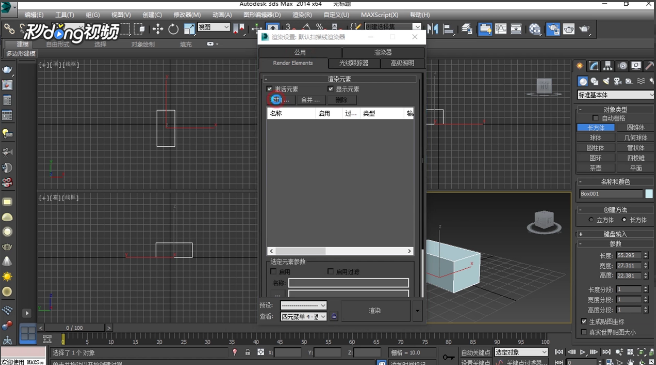This screenshot has height=365, width=656.
Task: Toggle the 启用 checkbox under selected element parameters
Action: click(x=274, y=272)
